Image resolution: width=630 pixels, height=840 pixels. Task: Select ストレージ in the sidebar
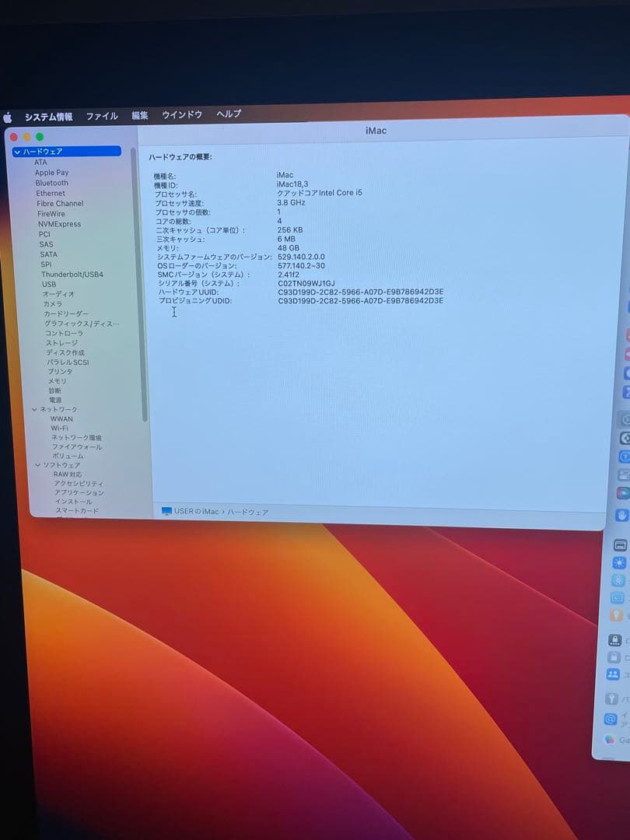60,343
